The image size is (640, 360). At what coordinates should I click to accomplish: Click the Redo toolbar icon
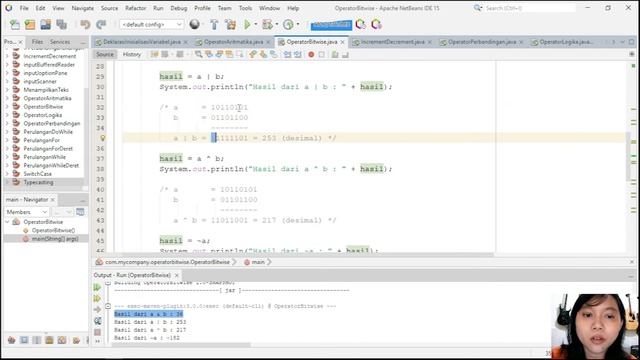[x=101, y=24]
